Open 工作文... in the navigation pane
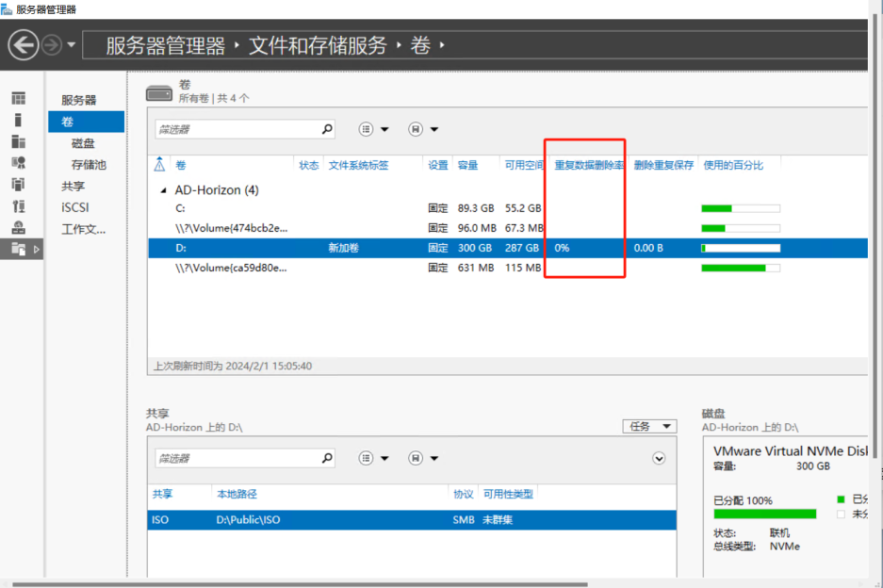 [x=83, y=229]
